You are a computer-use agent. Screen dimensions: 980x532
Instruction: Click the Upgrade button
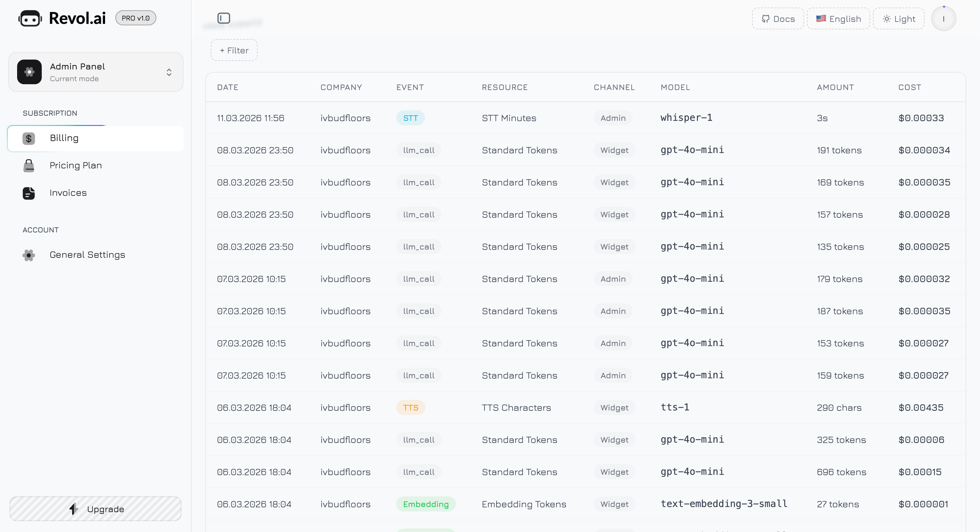tap(95, 509)
